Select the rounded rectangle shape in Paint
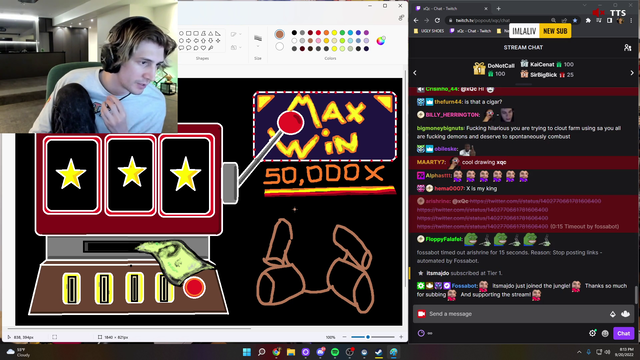 point(196,33)
